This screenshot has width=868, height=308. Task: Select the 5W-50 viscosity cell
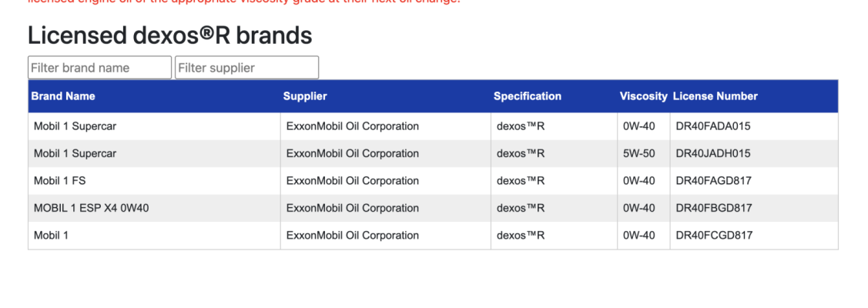tap(643, 153)
